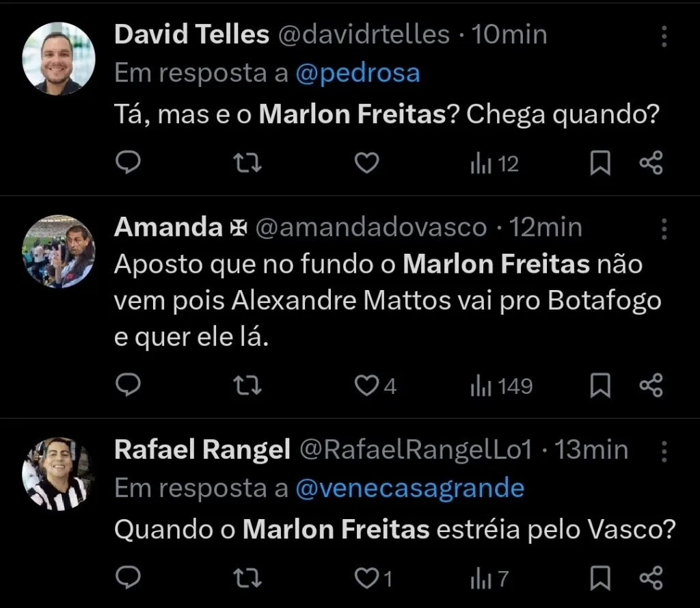Bookmark David Telles' tweet
The image size is (700, 608).
[600, 163]
